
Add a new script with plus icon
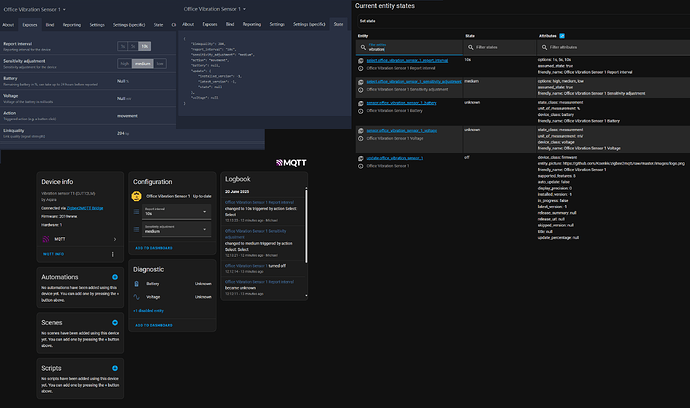(115, 368)
